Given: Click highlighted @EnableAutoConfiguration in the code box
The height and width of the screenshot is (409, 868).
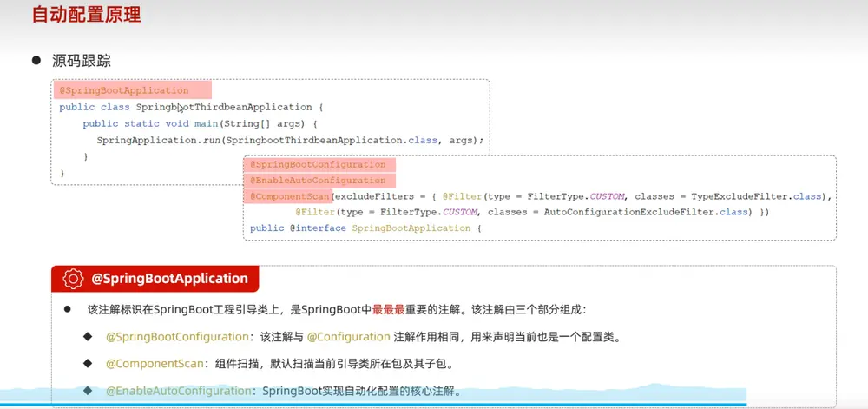Looking at the screenshot, I should pyautogui.click(x=318, y=181).
